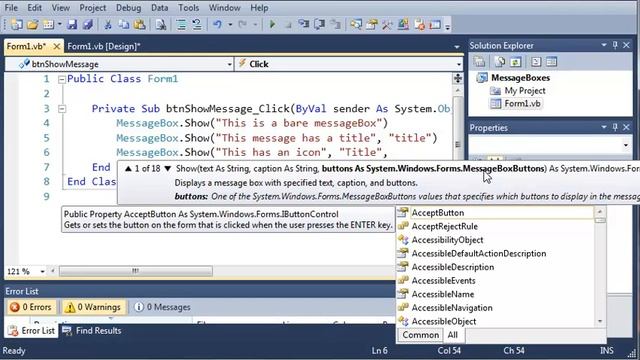Pin the Solution Explorer panel
Image resolution: width=640 pixels, height=360 pixels.
pyautogui.click(x=615, y=45)
